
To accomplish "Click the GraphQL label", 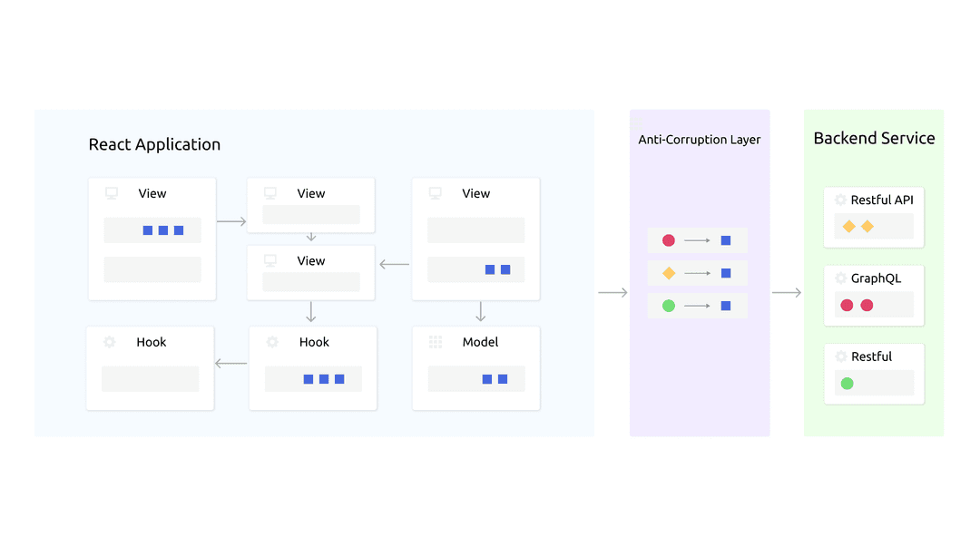I will [x=877, y=278].
